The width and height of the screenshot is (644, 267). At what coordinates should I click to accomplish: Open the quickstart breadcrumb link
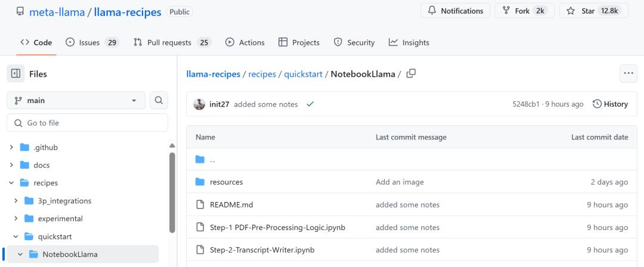303,74
